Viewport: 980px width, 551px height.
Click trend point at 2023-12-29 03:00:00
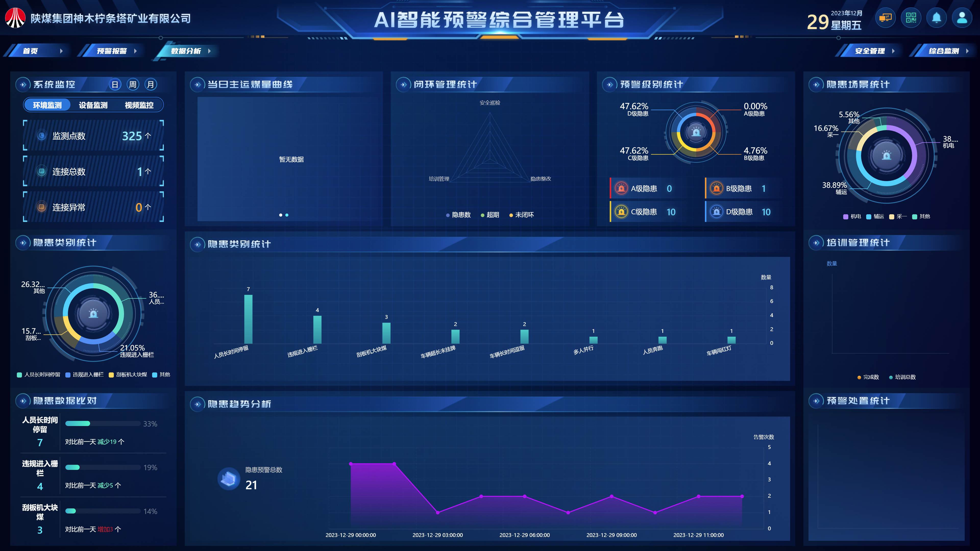point(437,512)
